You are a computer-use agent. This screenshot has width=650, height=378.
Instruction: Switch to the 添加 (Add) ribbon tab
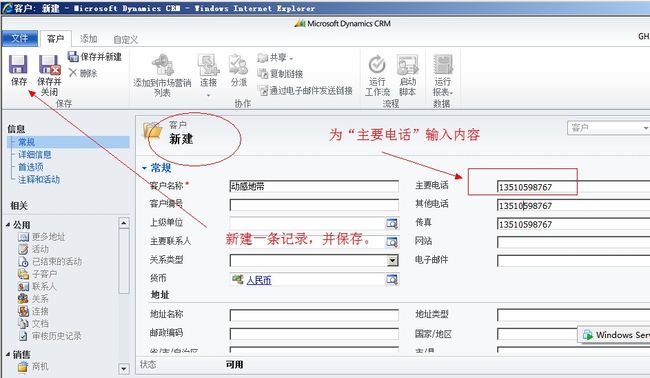[x=88, y=39]
